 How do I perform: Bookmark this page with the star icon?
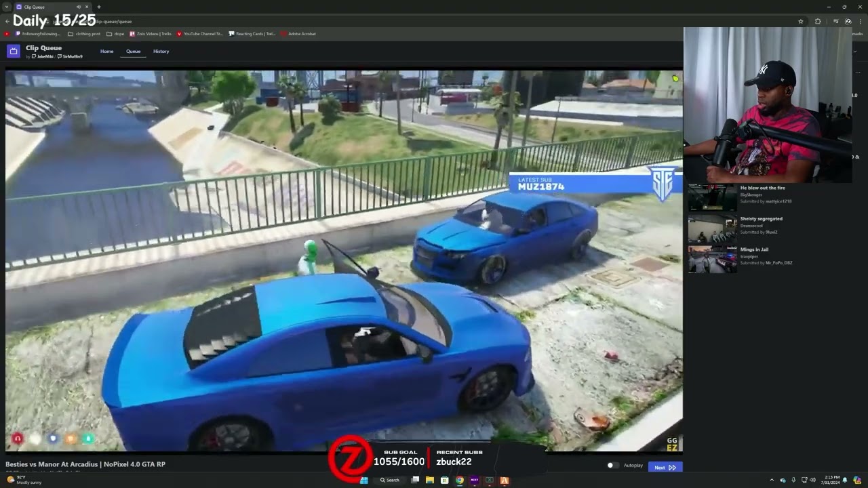click(801, 21)
